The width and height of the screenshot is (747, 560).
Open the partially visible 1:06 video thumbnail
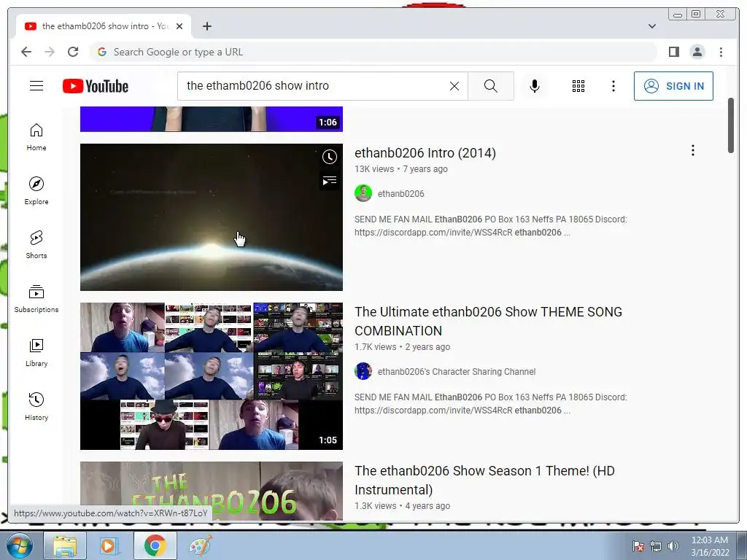click(211, 119)
